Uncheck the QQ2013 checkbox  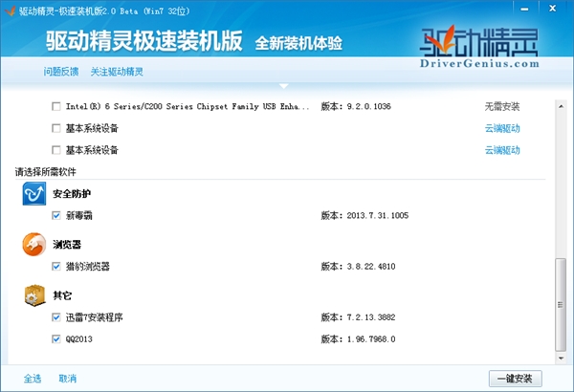pos(56,339)
